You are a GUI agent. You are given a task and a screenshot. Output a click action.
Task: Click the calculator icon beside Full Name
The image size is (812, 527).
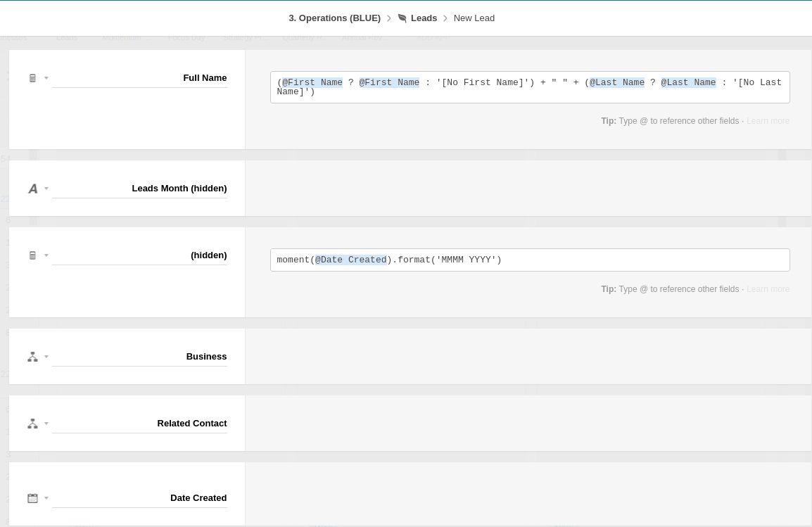pyautogui.click(x=32, y=78)
